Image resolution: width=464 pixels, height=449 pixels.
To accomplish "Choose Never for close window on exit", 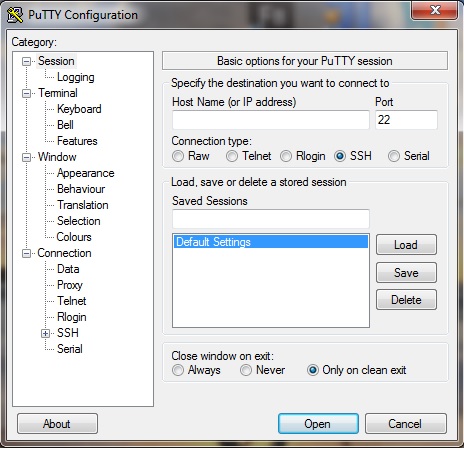I will [x=246, y=370].
